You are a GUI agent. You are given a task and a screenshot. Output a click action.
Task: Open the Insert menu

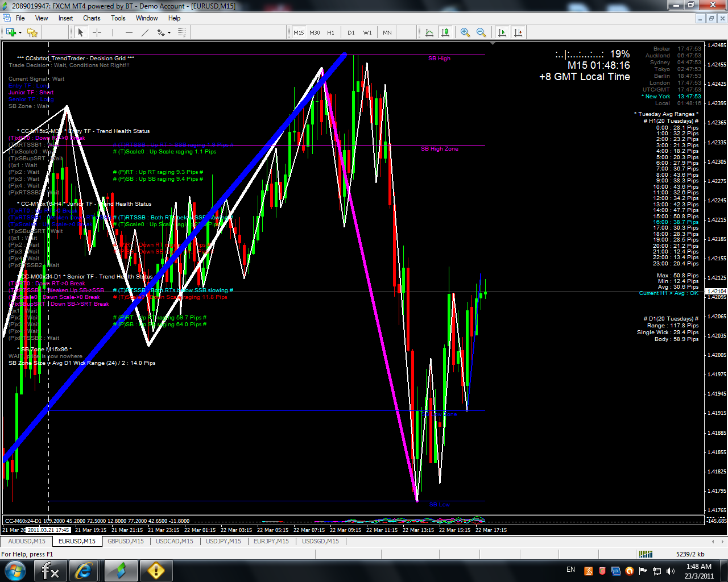[65, 18]
